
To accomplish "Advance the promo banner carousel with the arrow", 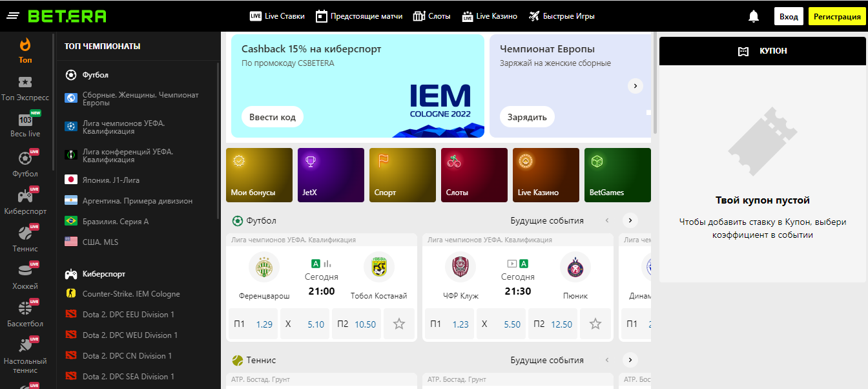I will tap(635, 86).
